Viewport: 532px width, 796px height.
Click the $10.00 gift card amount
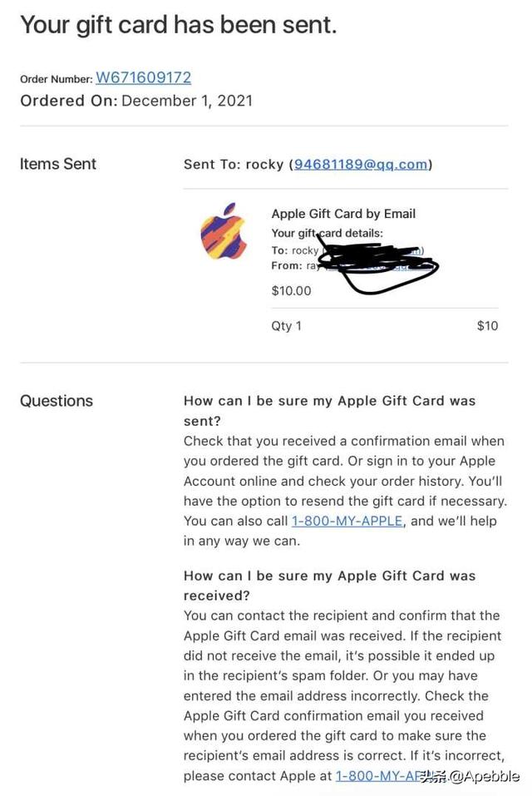point(291,291)
